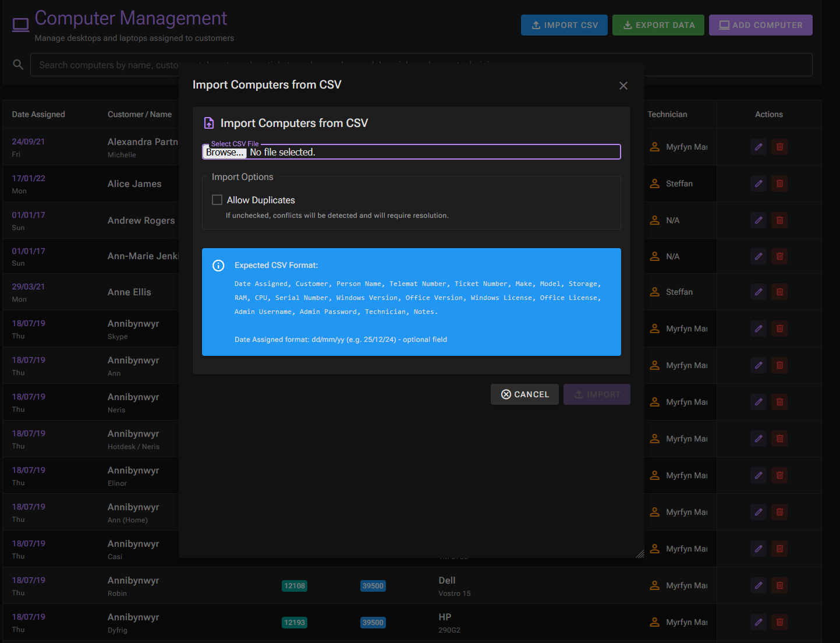This screenshot has width=840, height=643.
Task: Click the Import CSV button in the header
Action: [564, 25]
